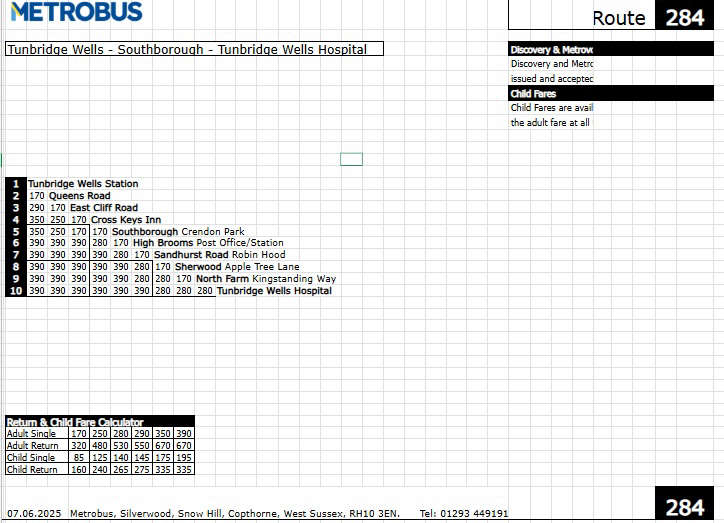Select 480 in the Adult Return row

click(100, 446)
